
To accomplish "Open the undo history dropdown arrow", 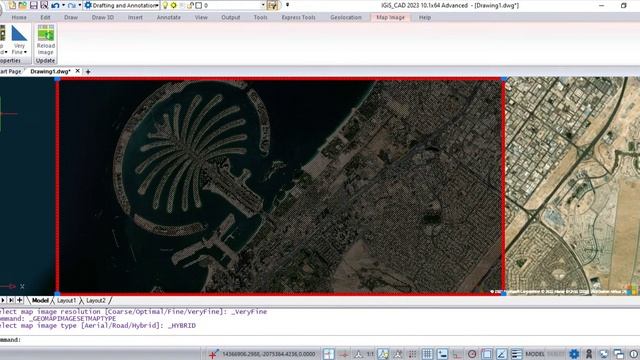I will (x=63, y=5).
